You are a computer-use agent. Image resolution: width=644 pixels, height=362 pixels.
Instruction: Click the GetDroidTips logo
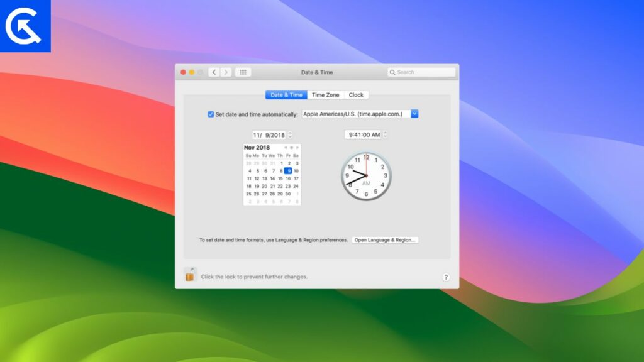tap(25, 25)
